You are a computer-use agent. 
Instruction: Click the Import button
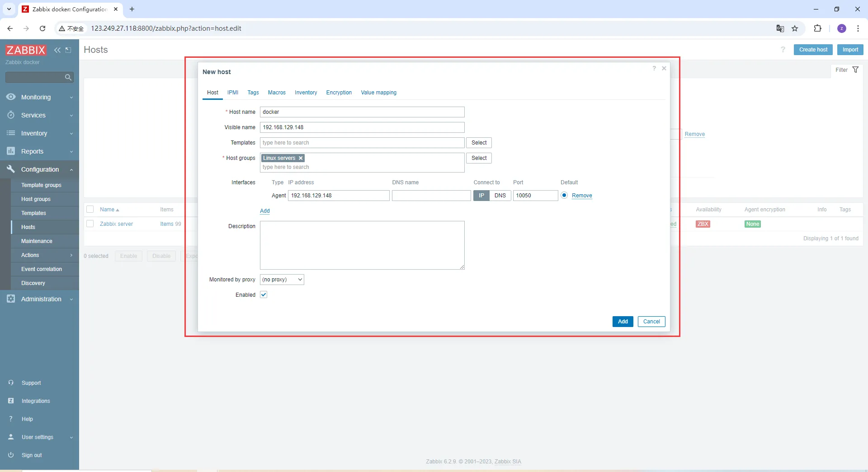[850, 50]
